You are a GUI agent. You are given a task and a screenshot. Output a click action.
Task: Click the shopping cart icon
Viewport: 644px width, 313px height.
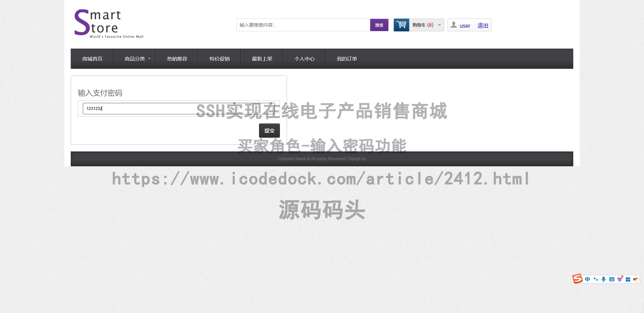coord(401,25)
